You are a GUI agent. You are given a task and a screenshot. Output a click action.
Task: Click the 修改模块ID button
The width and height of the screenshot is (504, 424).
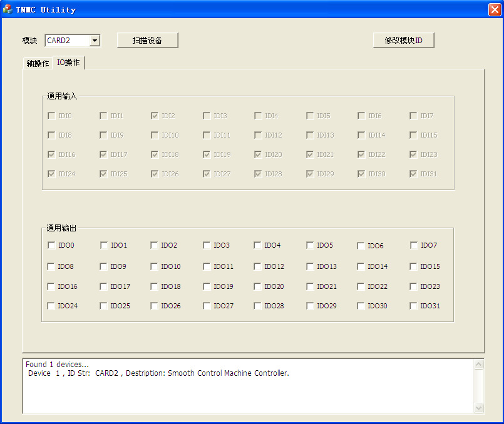[403, 41]
